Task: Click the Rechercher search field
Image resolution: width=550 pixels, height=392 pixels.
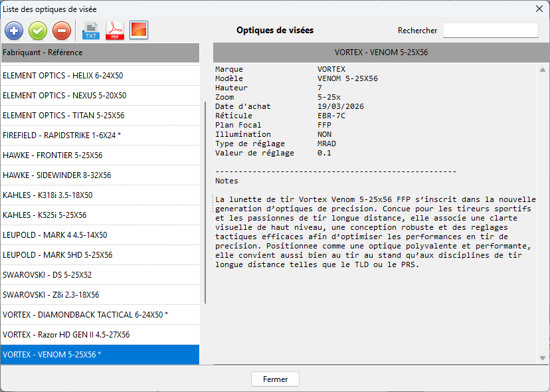Action: pyautogui.click(x=491, y=31)
